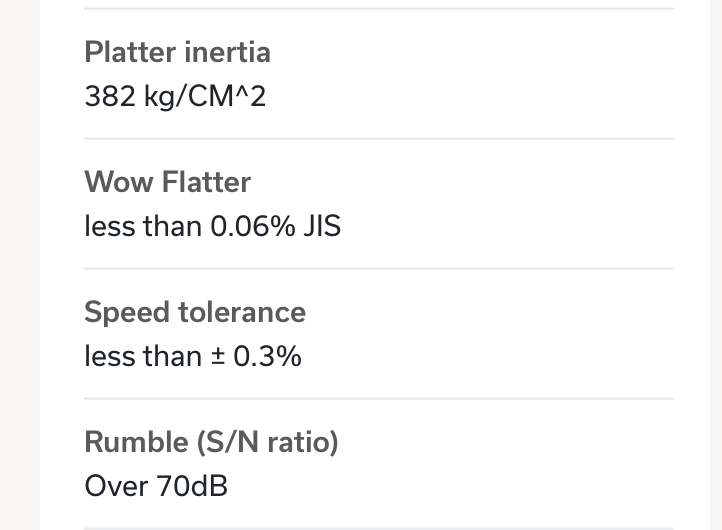722x530 pixels.
Task: Click the word "tolerance" in the heading
Action: (x=242, y=313)
